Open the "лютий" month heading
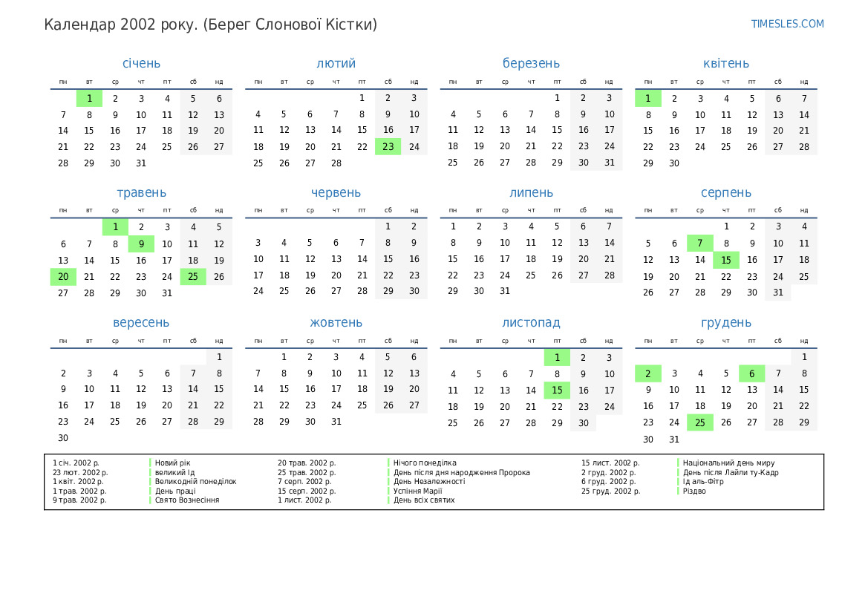Image resolution: width=868 pixels, height=614 pixels. point(336,63)
